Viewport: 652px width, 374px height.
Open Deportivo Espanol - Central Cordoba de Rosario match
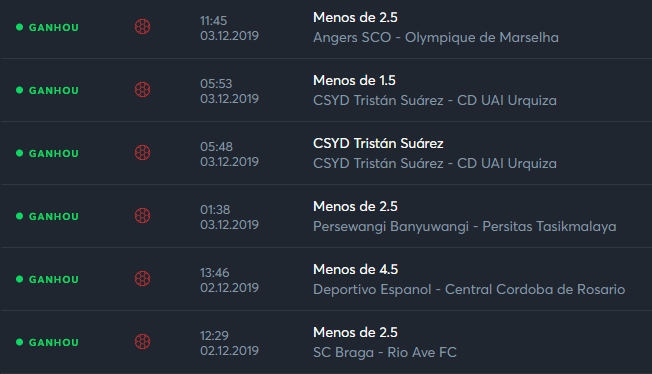pos(469,289)
